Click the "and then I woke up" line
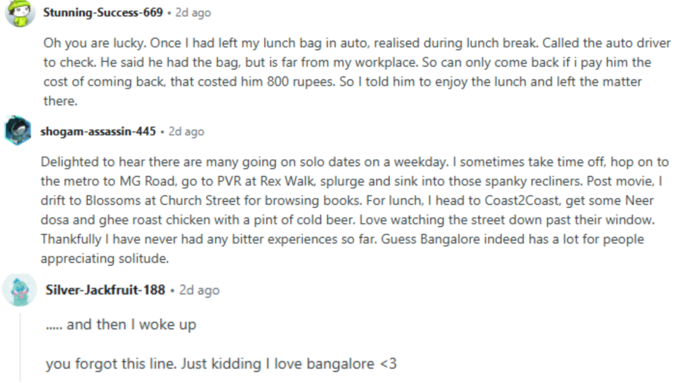Screen dimensions: 680x383 click(x=121, y=324)
